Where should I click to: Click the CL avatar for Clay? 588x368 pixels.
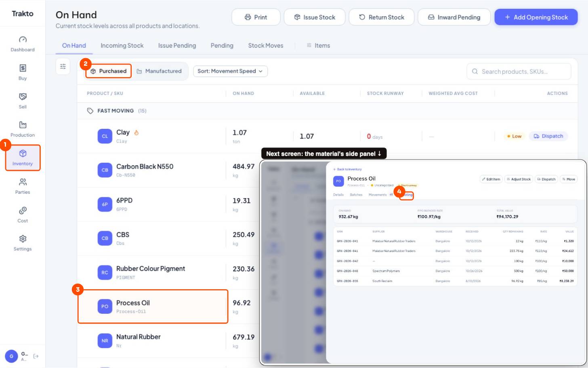pyautogui.click(x=105, y=136)
